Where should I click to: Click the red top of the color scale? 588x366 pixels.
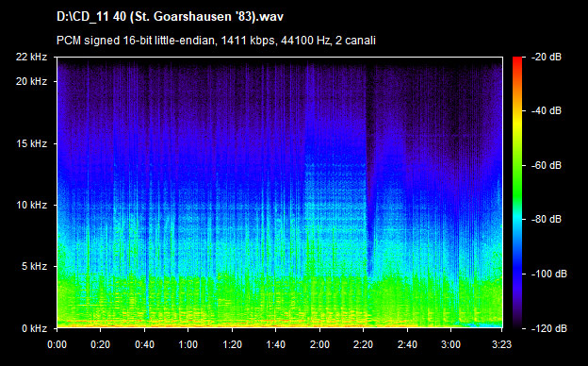[x=517, y=60]
